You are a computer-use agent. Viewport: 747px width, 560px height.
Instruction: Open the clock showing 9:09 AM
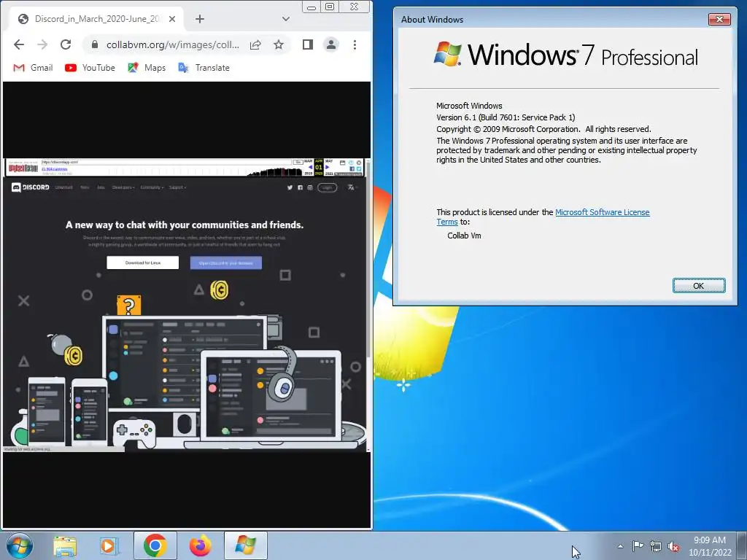click(x=710, y=546)
